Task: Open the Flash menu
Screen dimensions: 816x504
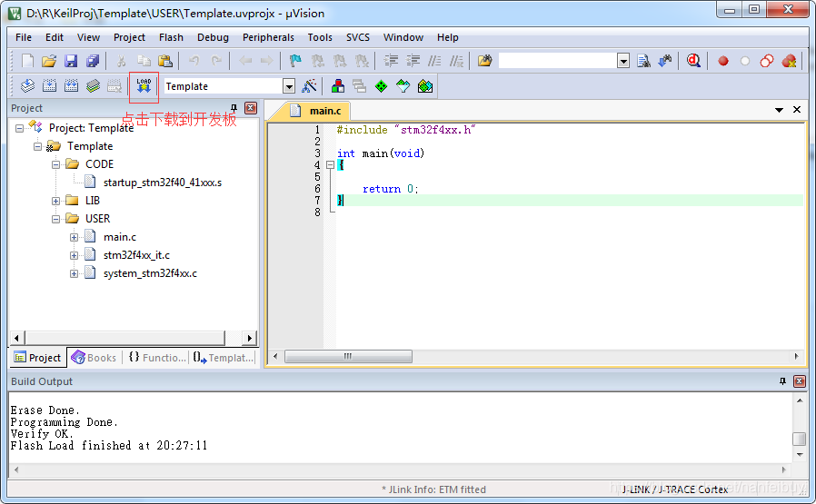Action: 171,37
